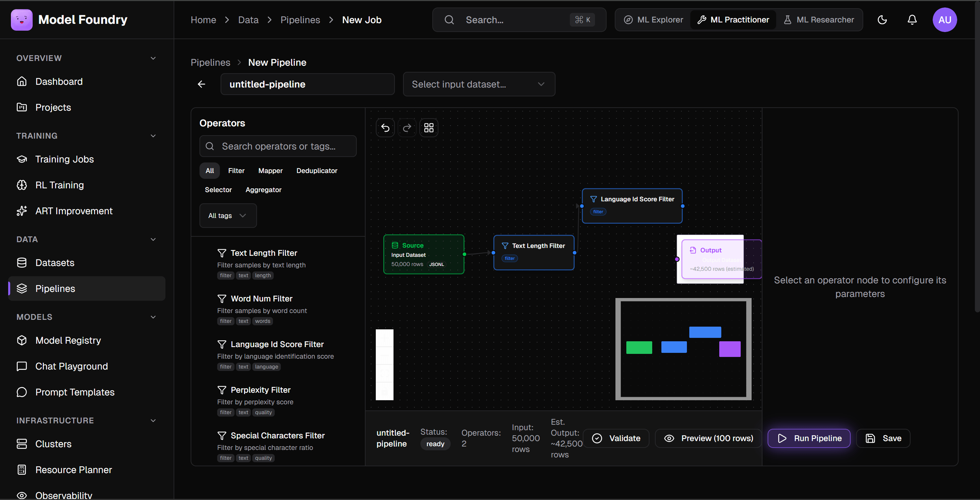Click Run Pipeline button
The width and height of the screenshot is (980, 500).
[809, 438]
